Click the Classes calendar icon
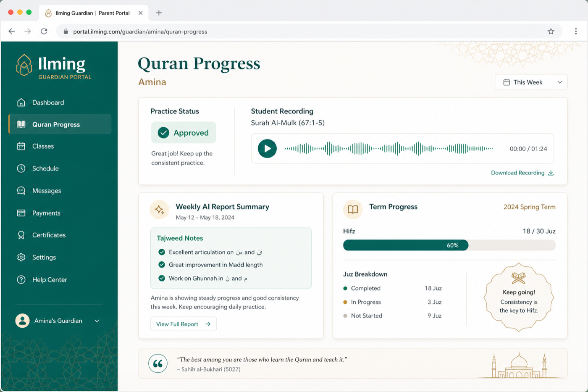 21,146
